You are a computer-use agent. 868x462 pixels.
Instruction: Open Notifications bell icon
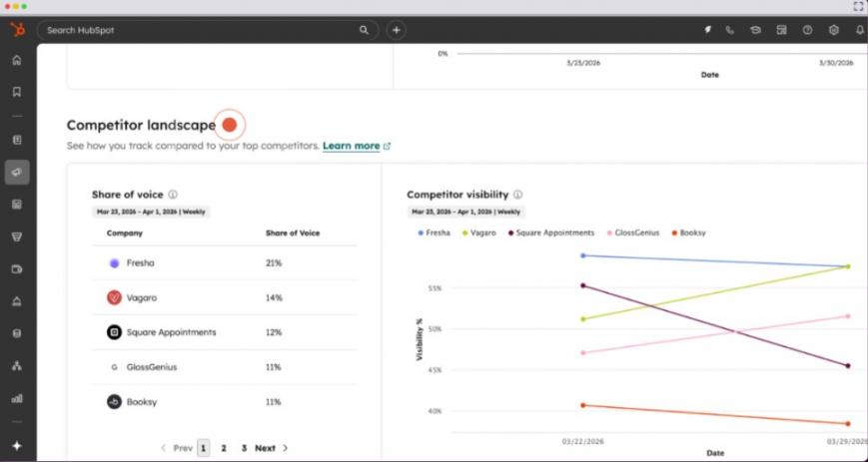coord(859,30)
